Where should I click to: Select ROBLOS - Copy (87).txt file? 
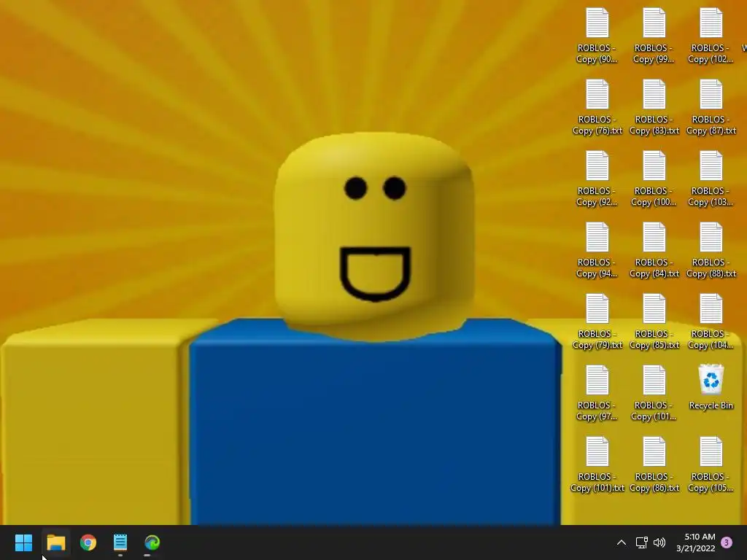pyautogui.click(x=711, y=108)
